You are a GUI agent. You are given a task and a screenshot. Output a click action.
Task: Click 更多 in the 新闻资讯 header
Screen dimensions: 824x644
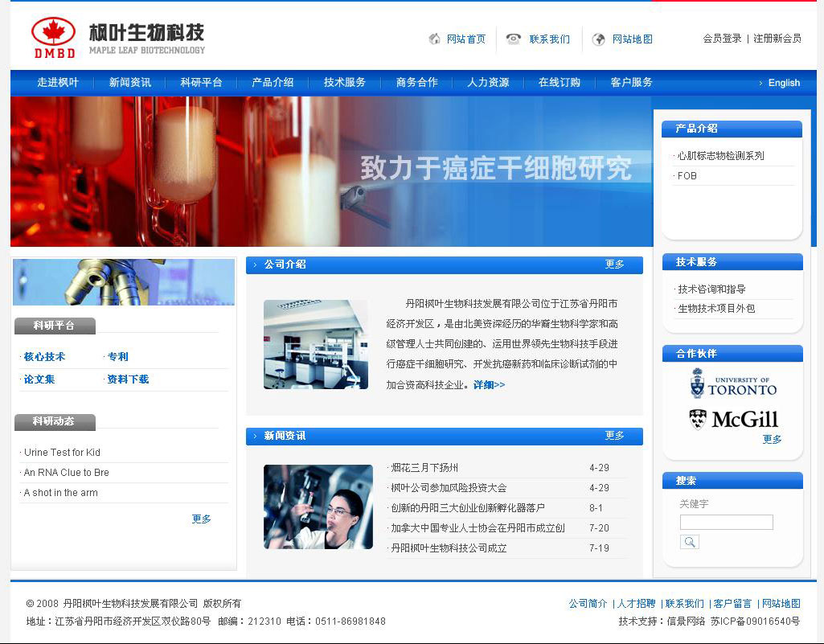click(x=614, y=436)
